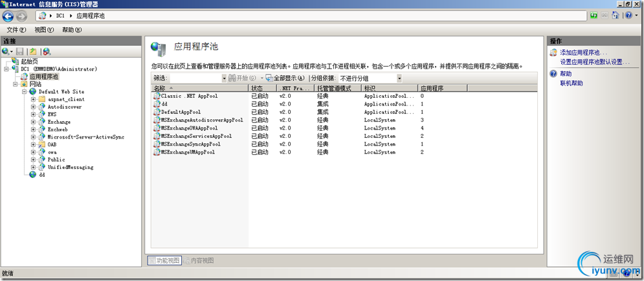
Task: Click the OAB folder icon in the tree
Action: pyautogui.click(x=42, y=144)
